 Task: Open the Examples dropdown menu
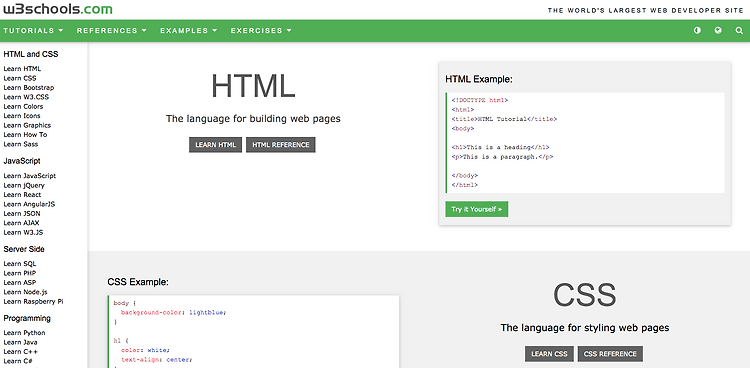coord(188,30)
